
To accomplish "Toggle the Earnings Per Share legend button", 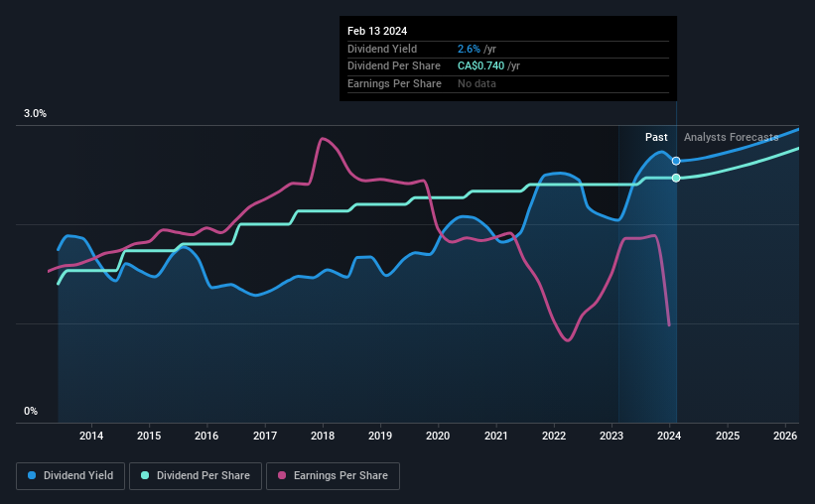I will tap(333, 476).
